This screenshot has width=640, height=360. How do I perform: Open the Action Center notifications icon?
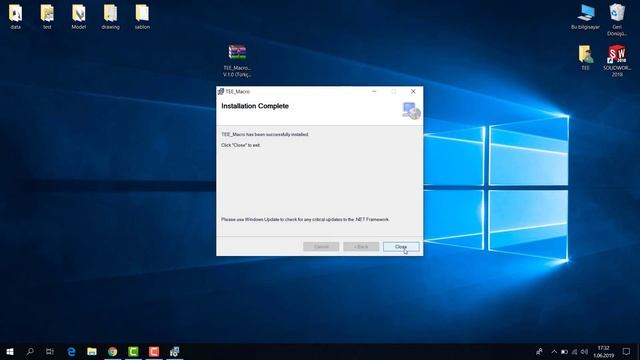coord(626,351)
